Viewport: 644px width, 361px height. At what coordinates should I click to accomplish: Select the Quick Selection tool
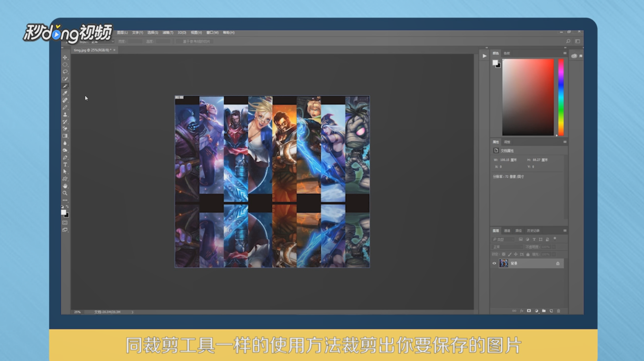(65, 79)
